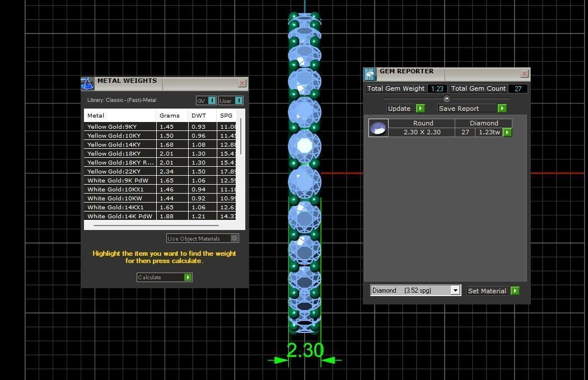Select the Yellow Gold:18KY R... row
Screen dimensions: 588x380
[160, 163]
